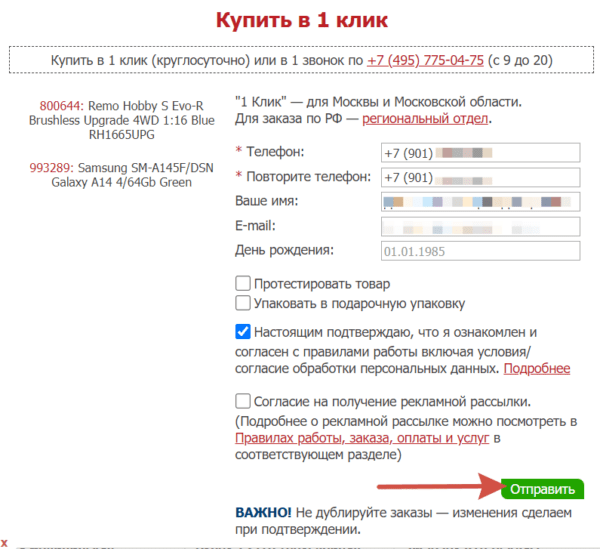
Task: Check Упаковать в подарочную упаковку option
Action: click(x=243, y=303)
